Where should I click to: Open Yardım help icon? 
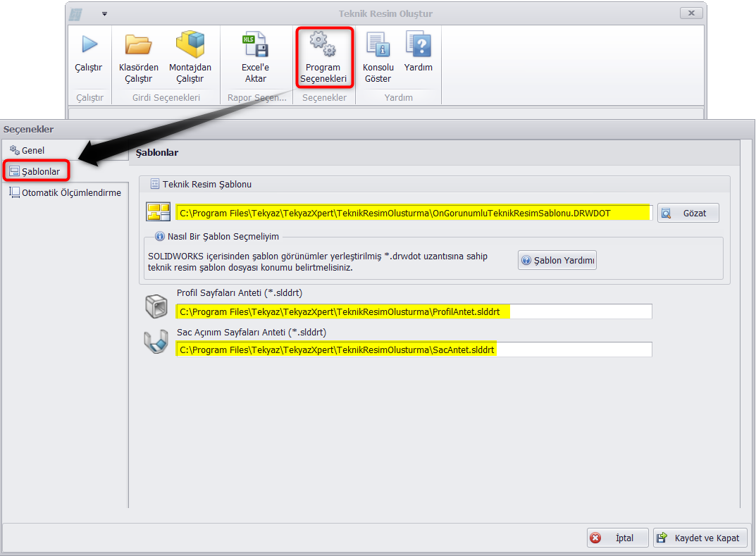point(418,44)
